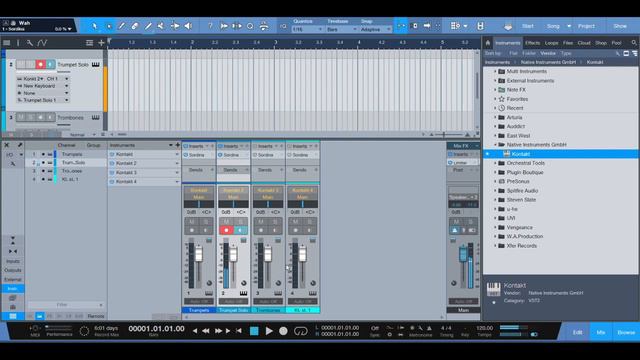
Task: Toggle the Mix view button
Action: point(600,332)
